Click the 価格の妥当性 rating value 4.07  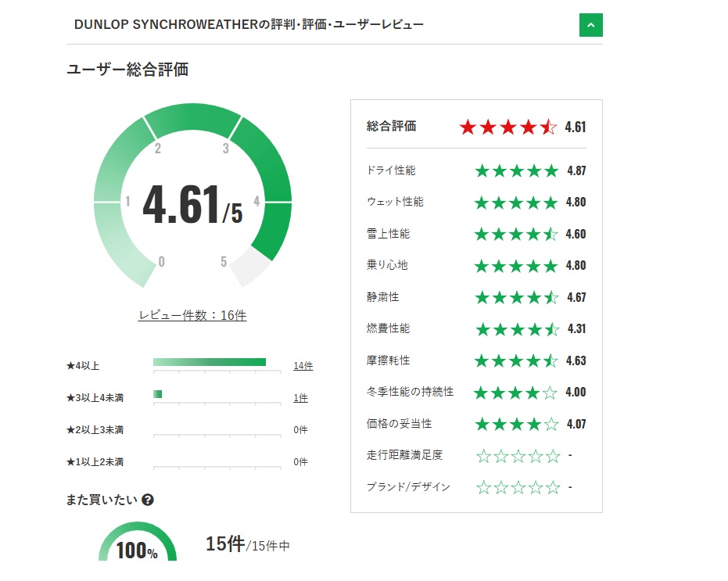point(576,425)
